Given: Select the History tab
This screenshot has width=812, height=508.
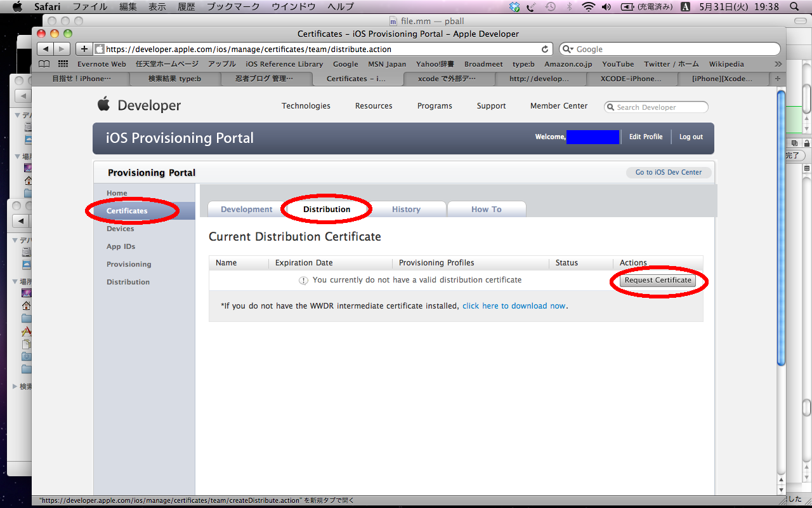Looking at the screenshot, I should tap(406, 210).
